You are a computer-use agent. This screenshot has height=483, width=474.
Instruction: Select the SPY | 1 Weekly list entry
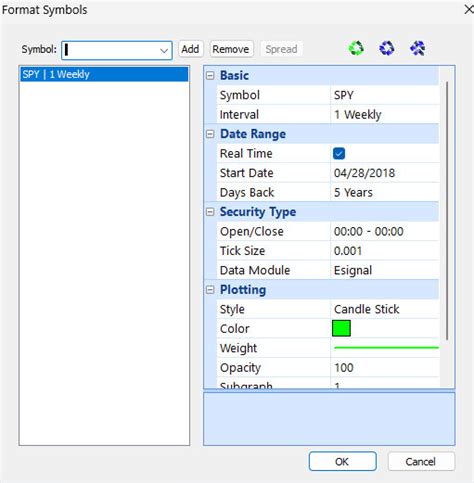point(104,74)
